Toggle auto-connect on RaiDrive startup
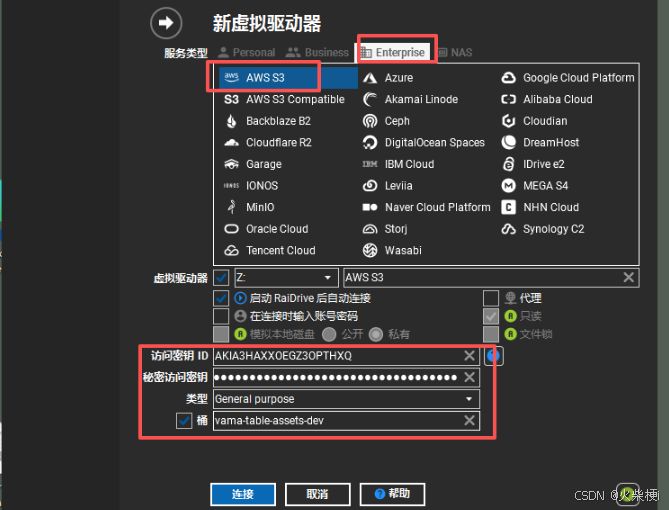Viewport: 669px width, 510px height. pyautogui.click(x=221, y=298)
